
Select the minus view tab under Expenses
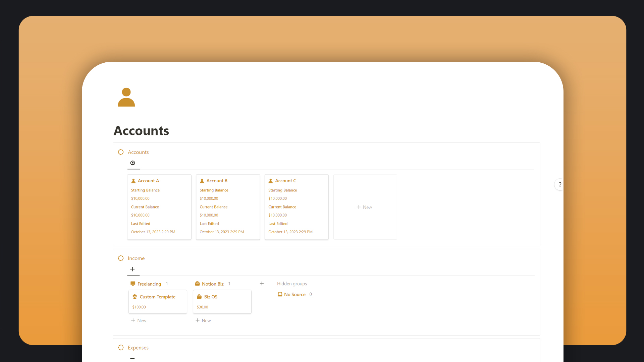pos(132,358)
